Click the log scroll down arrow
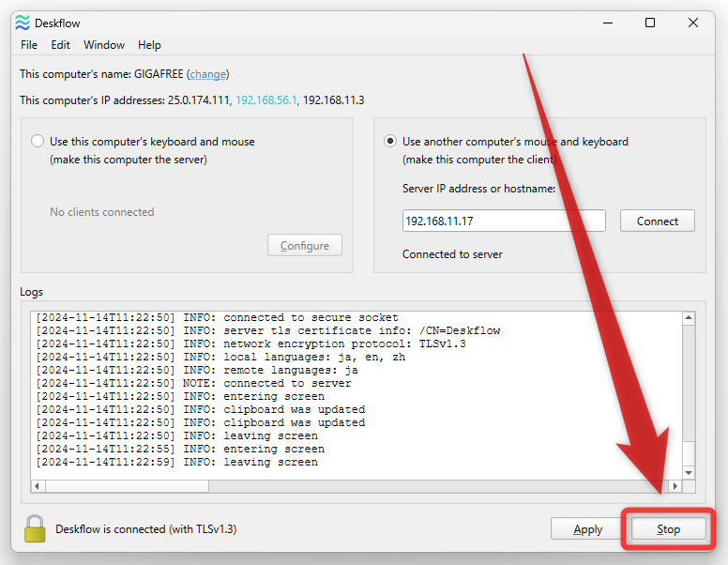The height and width of the screenshot is (565, 728). (x=689, y=472)
